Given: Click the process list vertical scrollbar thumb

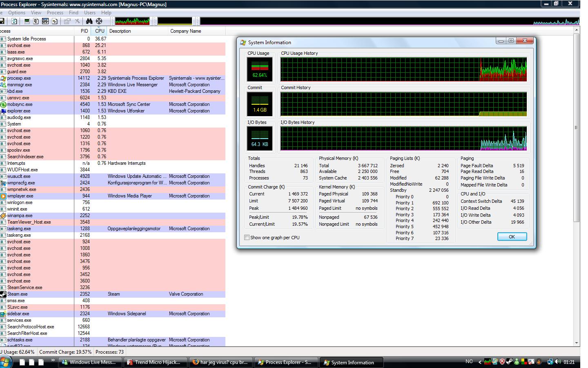Looking at the screenshot, I should tap(577, 128).
